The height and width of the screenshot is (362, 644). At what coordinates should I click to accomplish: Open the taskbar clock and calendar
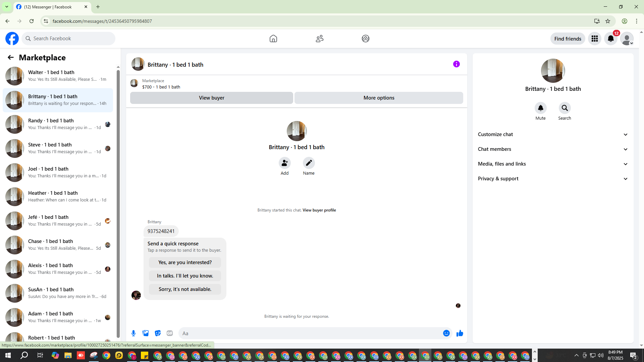point(615,355)
